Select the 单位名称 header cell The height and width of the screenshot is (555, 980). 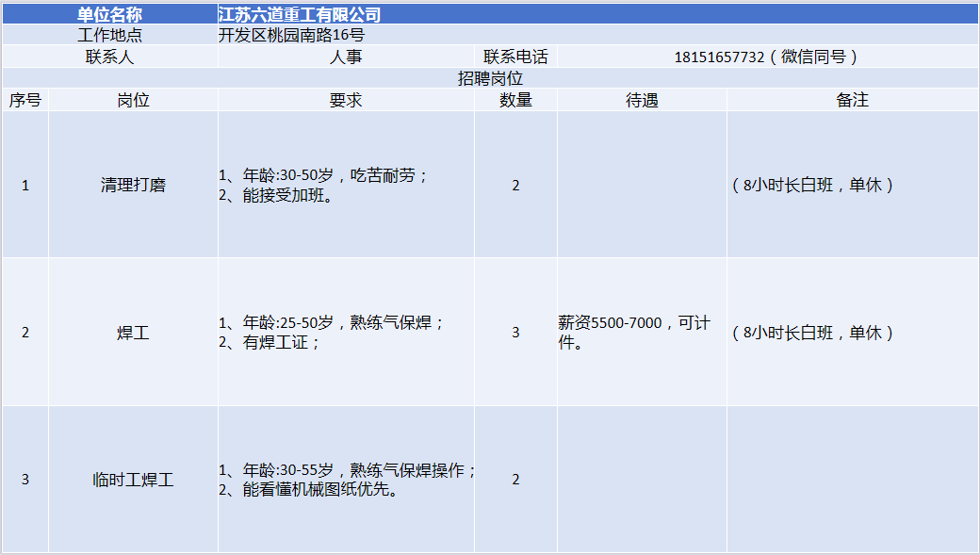(x=109, y=14)
